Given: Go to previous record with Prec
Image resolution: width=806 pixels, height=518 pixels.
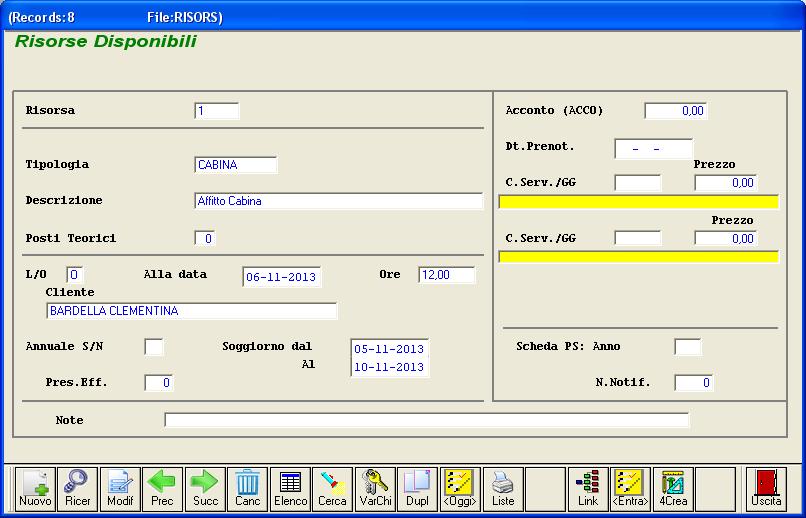Looking at the screenshot, I should click(x=162, y=488).
